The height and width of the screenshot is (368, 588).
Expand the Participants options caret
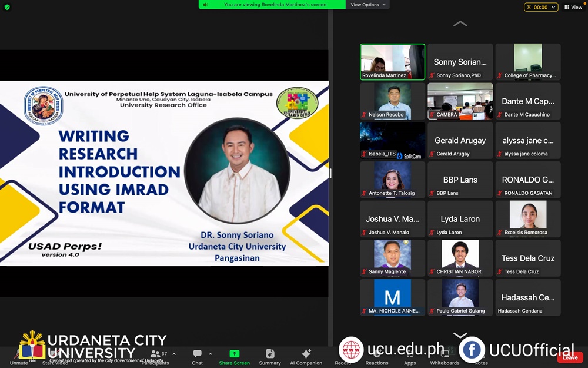click(174, 354)
